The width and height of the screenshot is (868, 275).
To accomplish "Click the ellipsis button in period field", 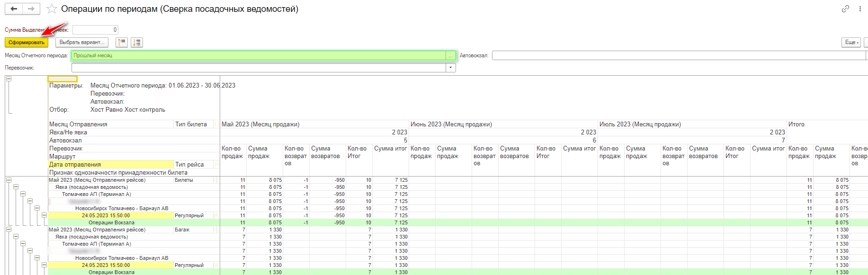I will [x=451, y=56].
